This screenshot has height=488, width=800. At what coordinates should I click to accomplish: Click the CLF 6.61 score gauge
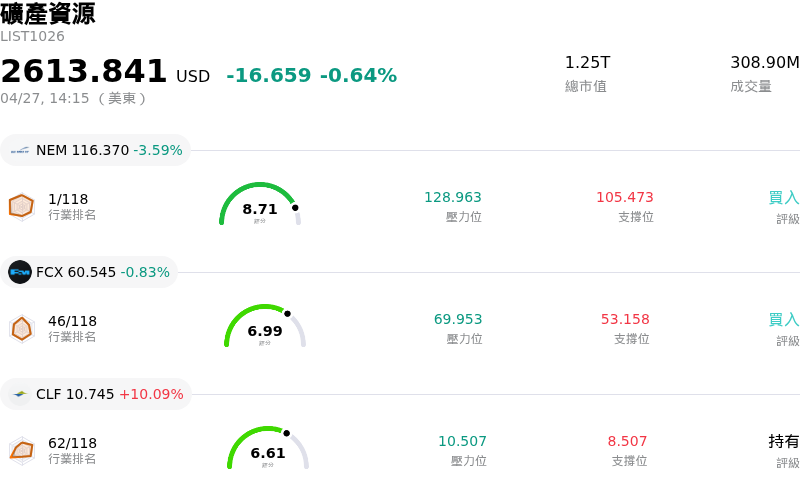(x=268, y=449)
